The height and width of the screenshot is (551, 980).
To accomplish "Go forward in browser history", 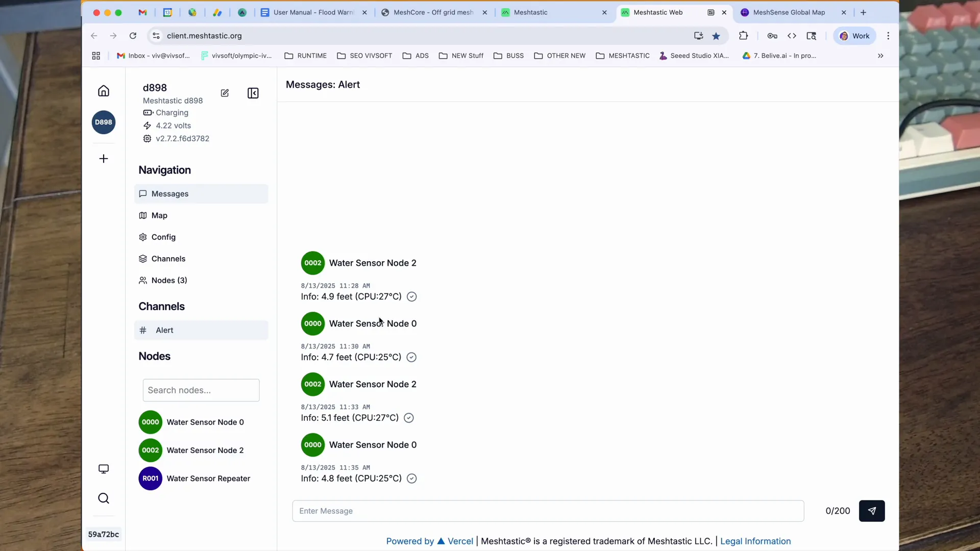I will [113, 36].
